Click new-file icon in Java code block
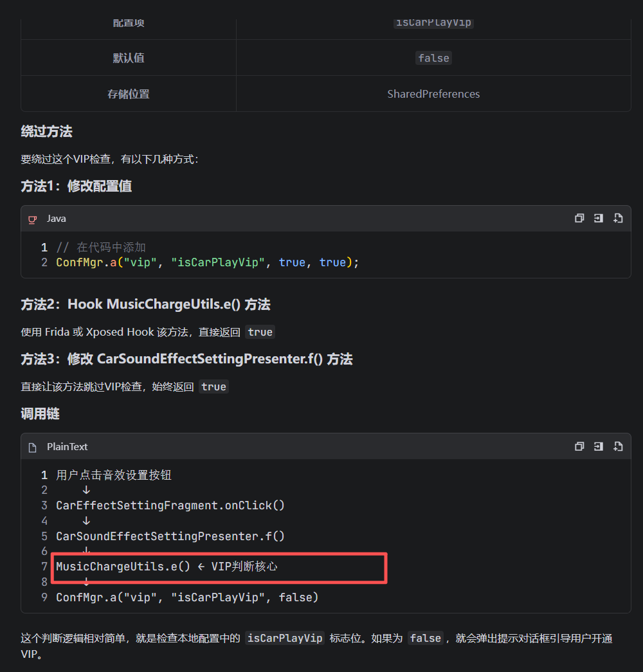This screenshot has width=643, height=672. (x=618, y=219)
